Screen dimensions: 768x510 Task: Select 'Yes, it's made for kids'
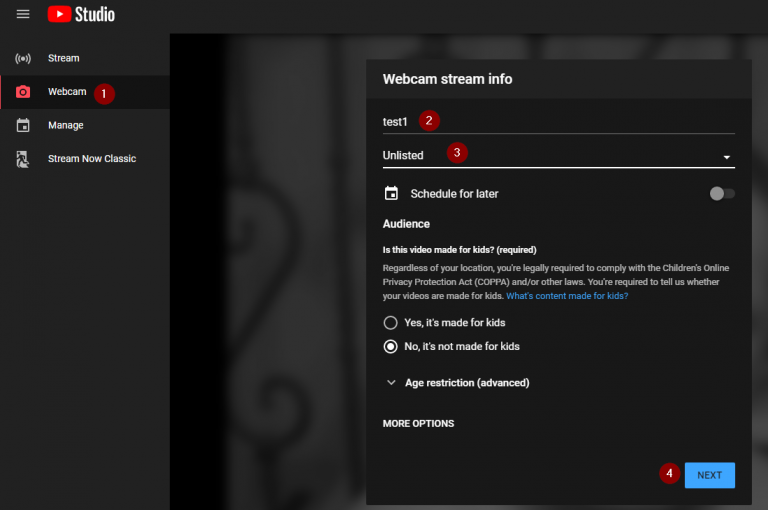pyautogui.click(x=391, y=323)
